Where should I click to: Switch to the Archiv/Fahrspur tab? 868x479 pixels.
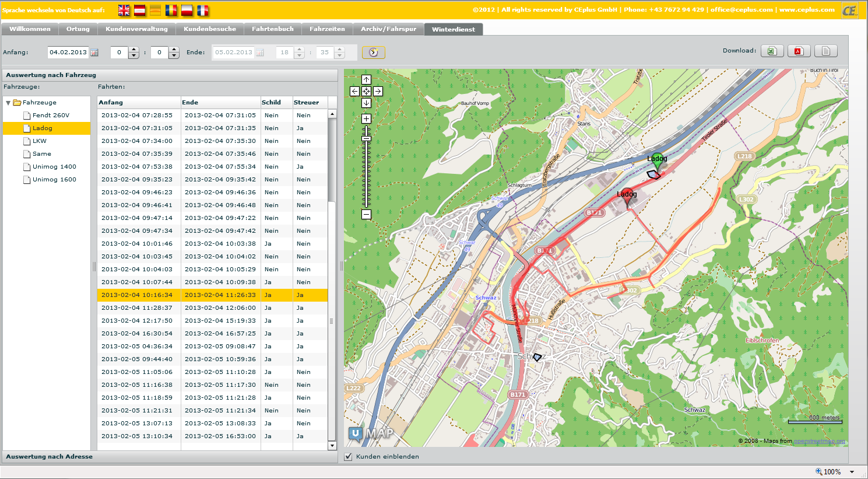click(388, 29)
